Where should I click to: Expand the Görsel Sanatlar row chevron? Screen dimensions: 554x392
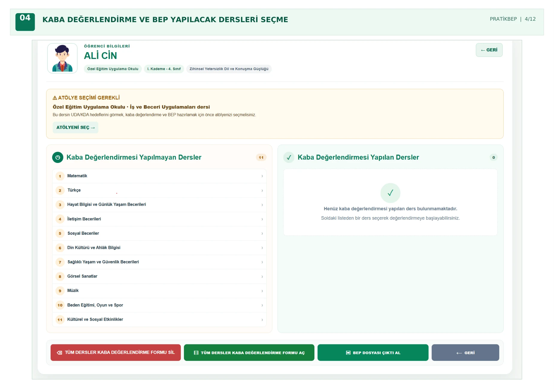[x=262, y=277]
